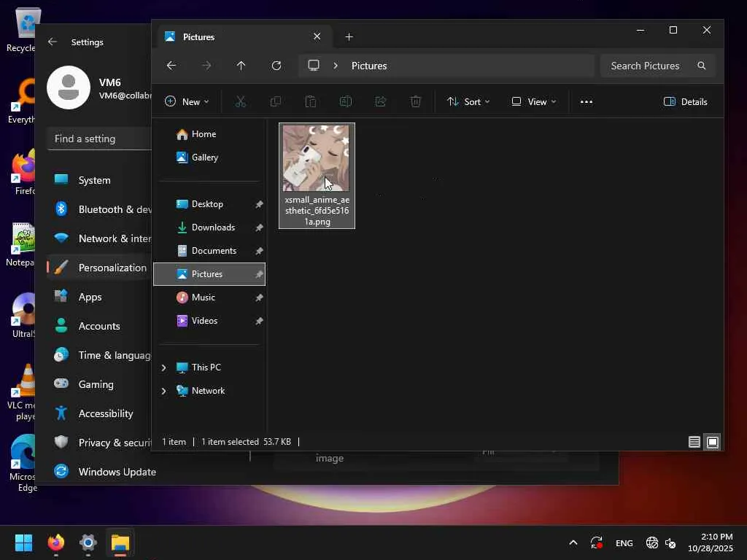
Task: Switch to details list view in status bar
Action: (x=694, y=442)
